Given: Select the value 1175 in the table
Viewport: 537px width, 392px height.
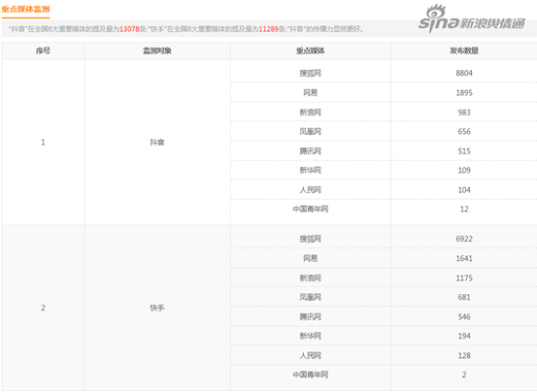Looking at the screenshot, I should (x=464, y=278).
